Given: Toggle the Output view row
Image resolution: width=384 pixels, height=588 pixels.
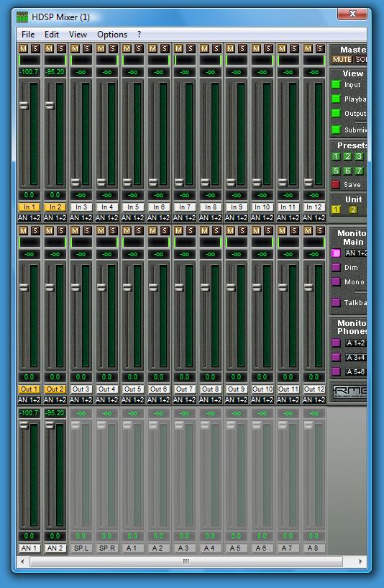Looking at the screenshot, I should (336, 113).
